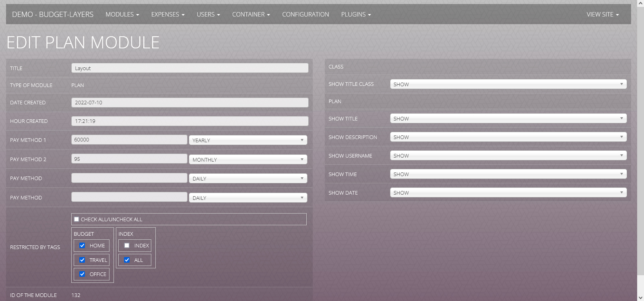644x301 pixels.
Task: Click the View Site dropdown
Action: pyautogui.click(x=602, y=15)
